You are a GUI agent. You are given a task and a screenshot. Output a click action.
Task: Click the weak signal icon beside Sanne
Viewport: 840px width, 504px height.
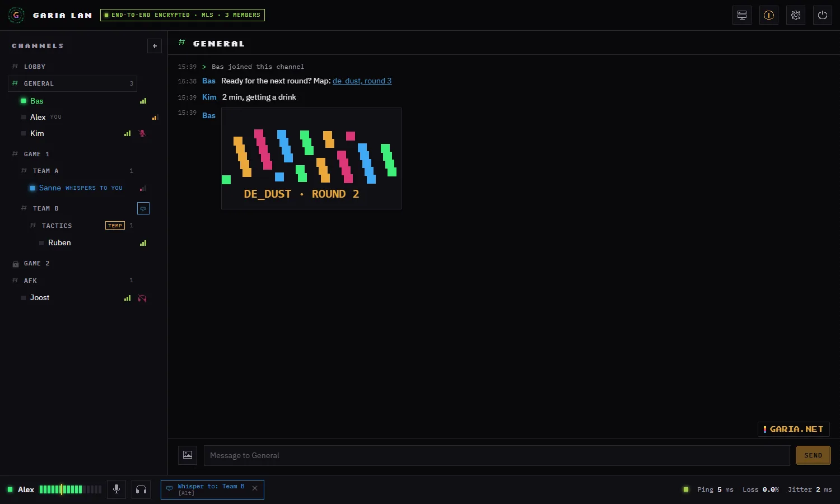[143, 188]
